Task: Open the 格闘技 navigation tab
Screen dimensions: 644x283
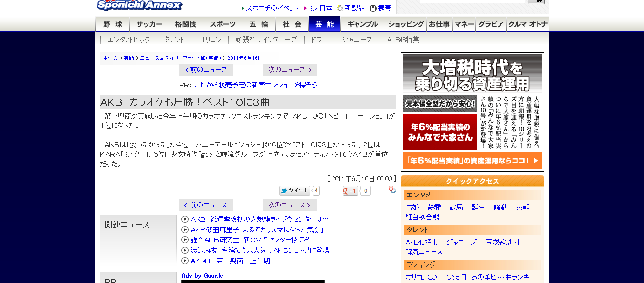Action: (x=186, y=24)
